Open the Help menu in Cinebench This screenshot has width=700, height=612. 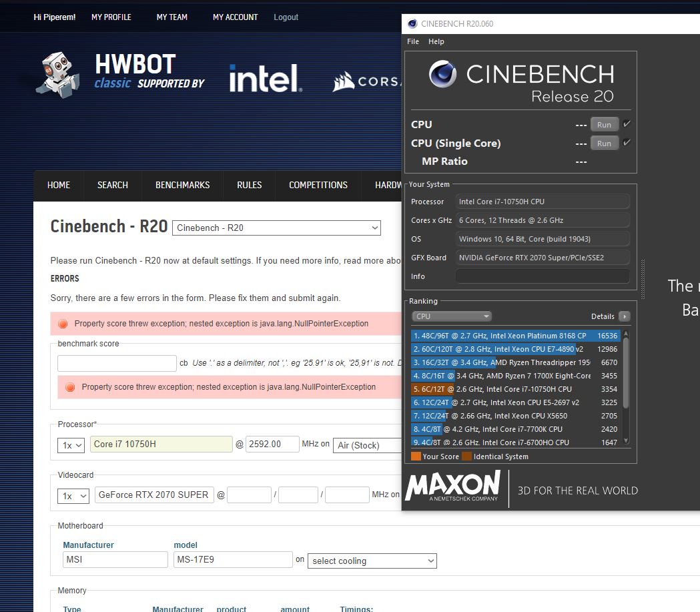coord(436,41)
